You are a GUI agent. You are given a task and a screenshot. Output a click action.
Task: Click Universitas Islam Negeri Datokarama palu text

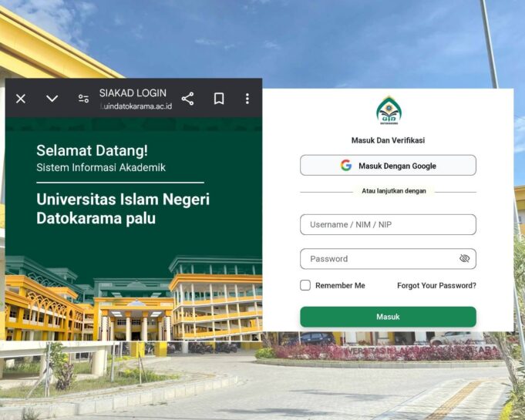[123, 209]
